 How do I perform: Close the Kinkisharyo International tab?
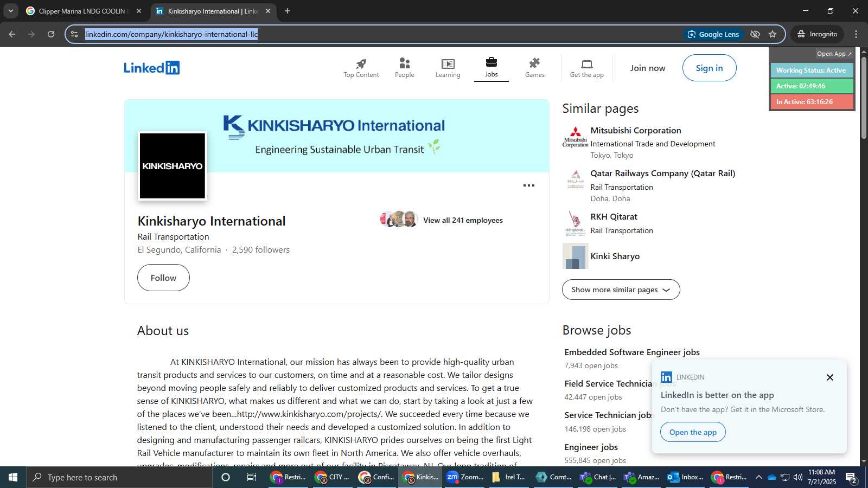pos(267,11)
